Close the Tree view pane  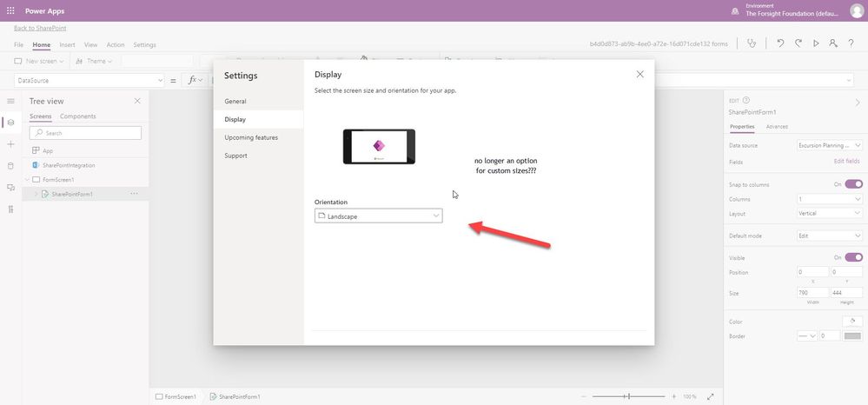(x=137, y=101)
